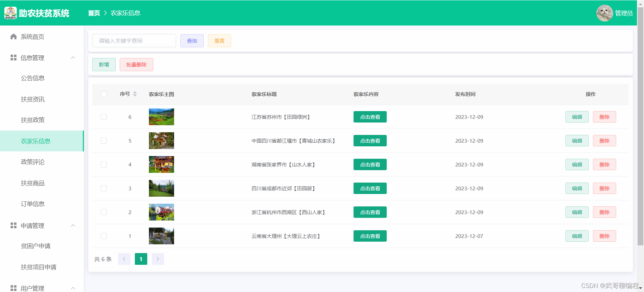Click the grid icon beside 用户管理
Screen dimensions: 644x292
tap(13, 288)
